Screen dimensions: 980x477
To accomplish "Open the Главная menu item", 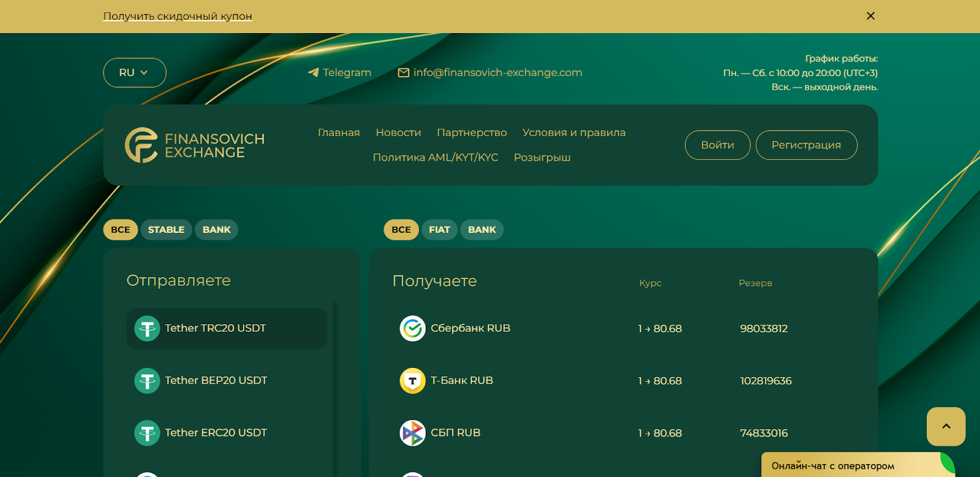I will pos(339,132).
